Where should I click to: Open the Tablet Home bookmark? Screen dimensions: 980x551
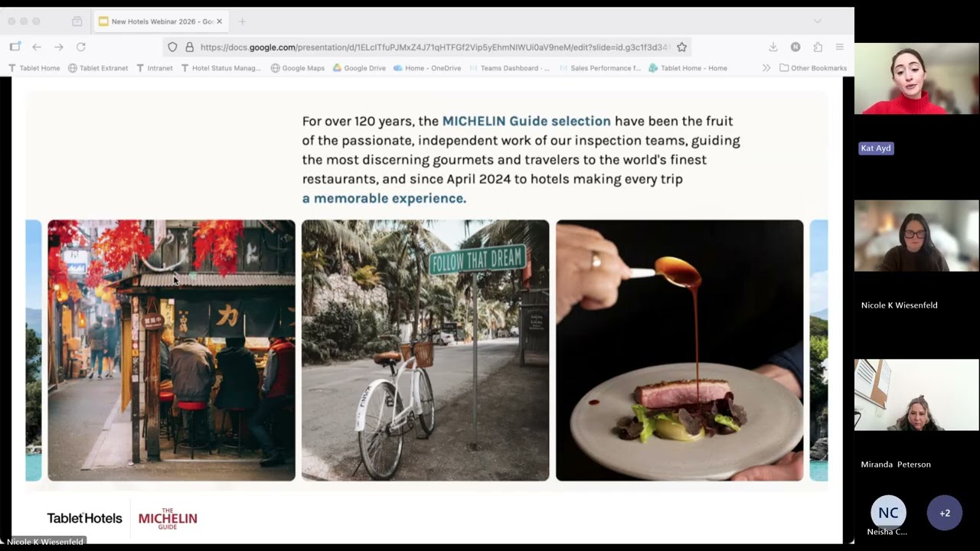pyautogui.click(x=34, y=68)
